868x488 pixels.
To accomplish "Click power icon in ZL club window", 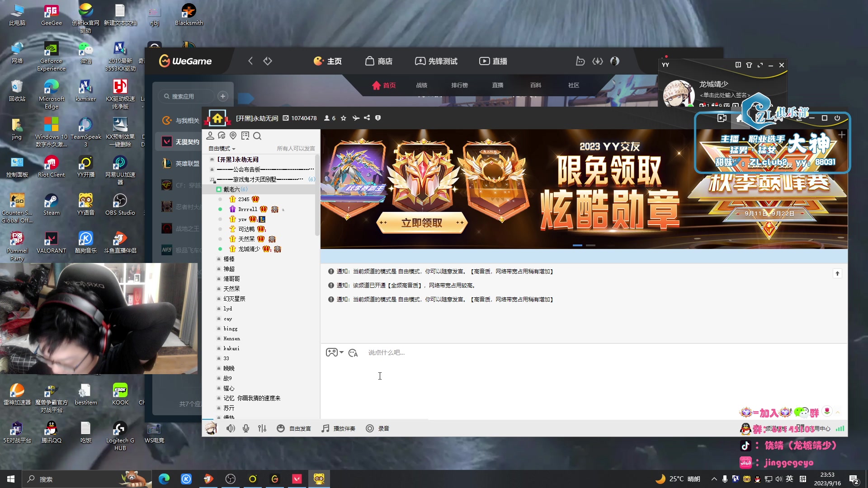I will [x=837, y=118].
